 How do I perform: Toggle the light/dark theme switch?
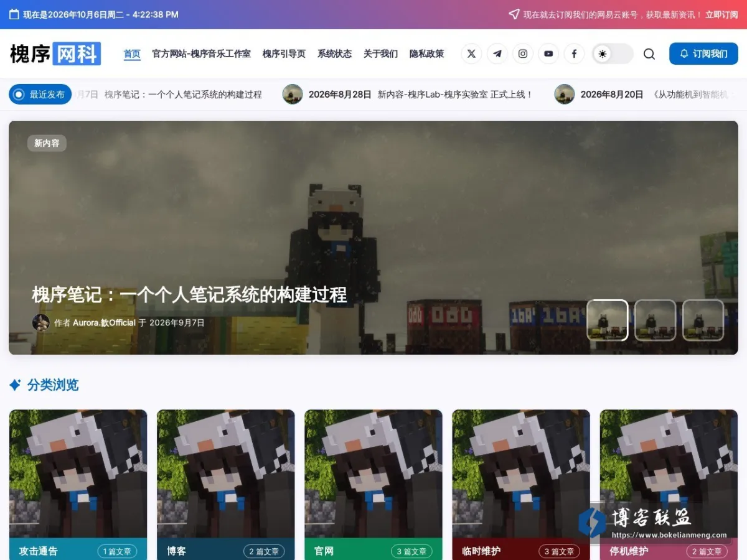tap(613, 54)
